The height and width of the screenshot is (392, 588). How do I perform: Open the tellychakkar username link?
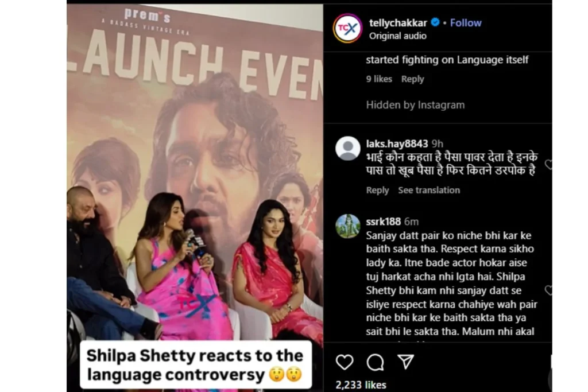[398, 23]
